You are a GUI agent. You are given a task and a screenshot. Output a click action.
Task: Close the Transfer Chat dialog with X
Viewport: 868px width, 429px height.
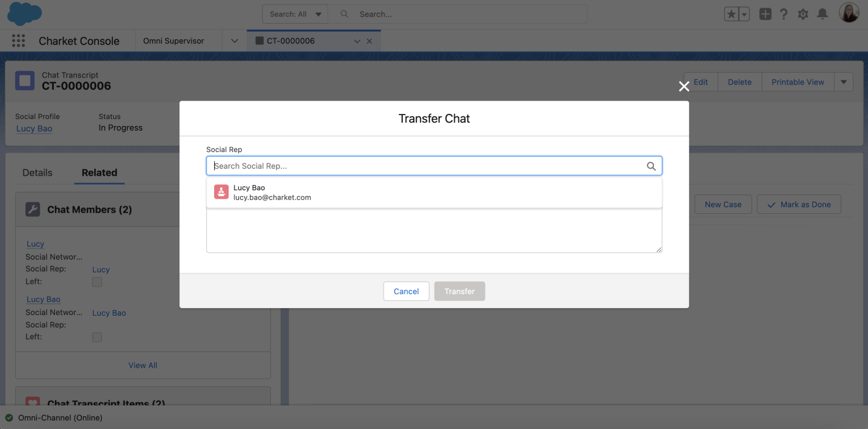coord(684,86)
